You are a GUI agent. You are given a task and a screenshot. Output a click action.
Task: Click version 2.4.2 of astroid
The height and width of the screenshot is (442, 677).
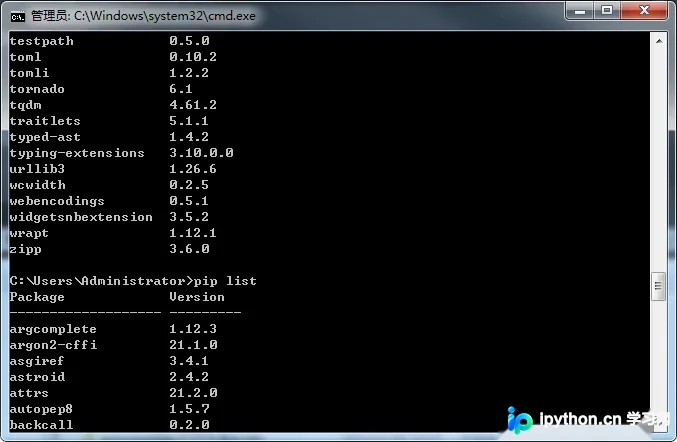click(189, 377)
